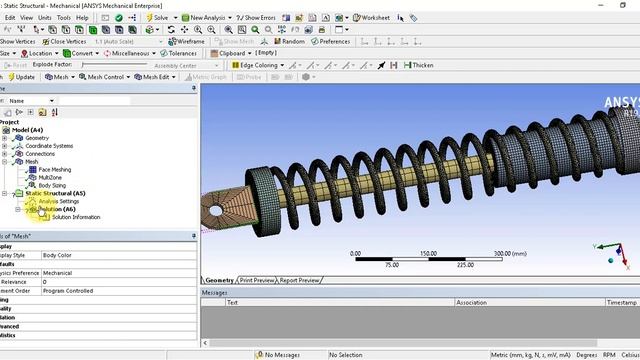Click the outline filter text field
Image resolution: width=640 pixels, height=360 pixels.
click(94, 100)
